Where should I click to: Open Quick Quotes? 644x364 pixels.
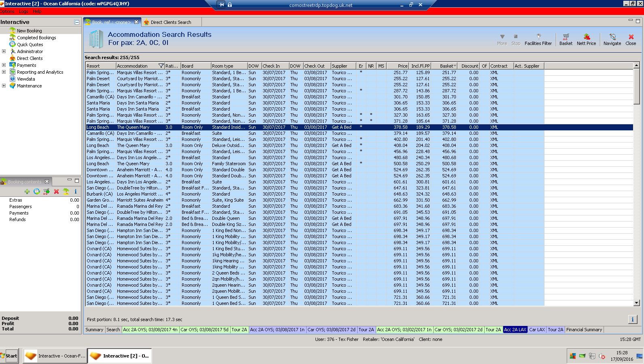click(x=30, y=45)
